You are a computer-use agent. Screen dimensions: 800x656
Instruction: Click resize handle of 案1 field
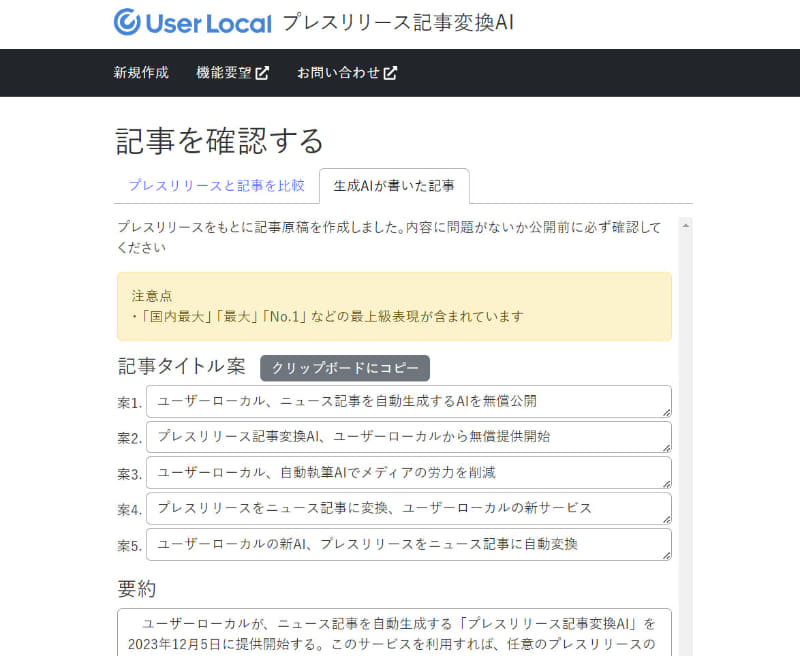pyautogui.click(x=666, y=412)
